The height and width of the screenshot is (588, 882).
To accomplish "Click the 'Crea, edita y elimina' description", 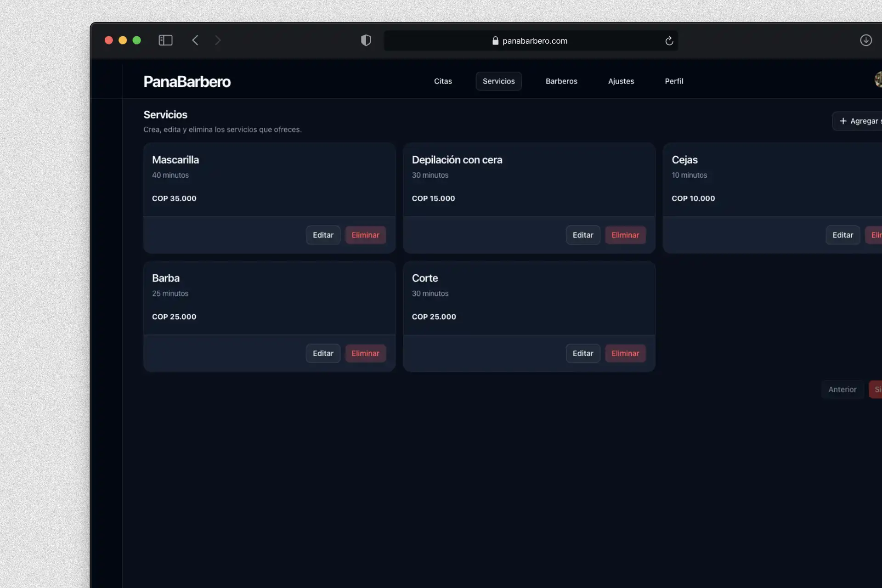I will [222, 130].
